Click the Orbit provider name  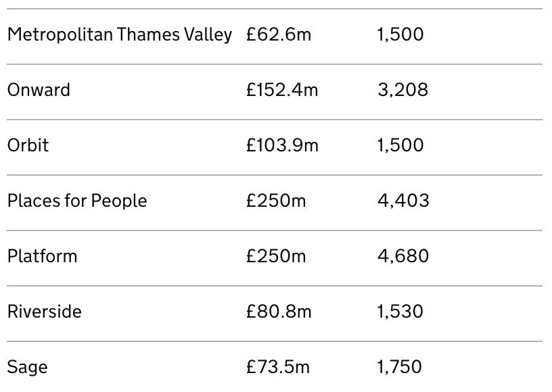pos(28,145)
